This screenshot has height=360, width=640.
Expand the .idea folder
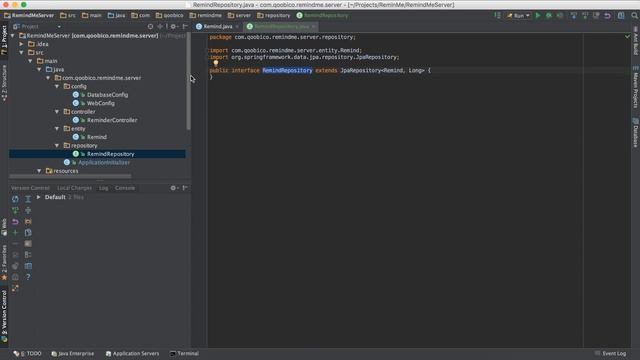(x=22, y=44)
